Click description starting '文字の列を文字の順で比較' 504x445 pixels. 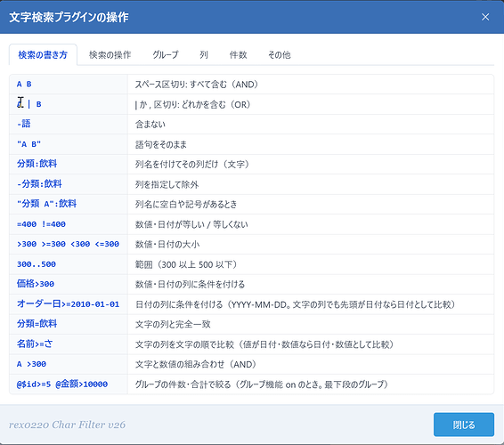[x=265, y=344]
